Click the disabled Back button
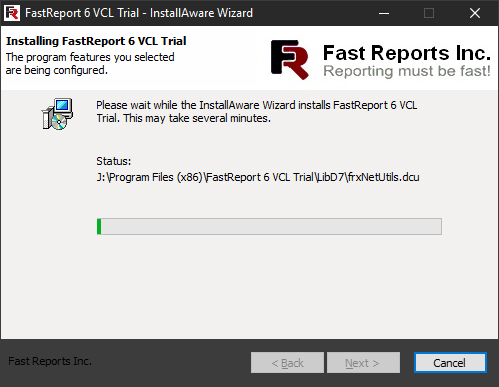 click(x=287, y=362)
